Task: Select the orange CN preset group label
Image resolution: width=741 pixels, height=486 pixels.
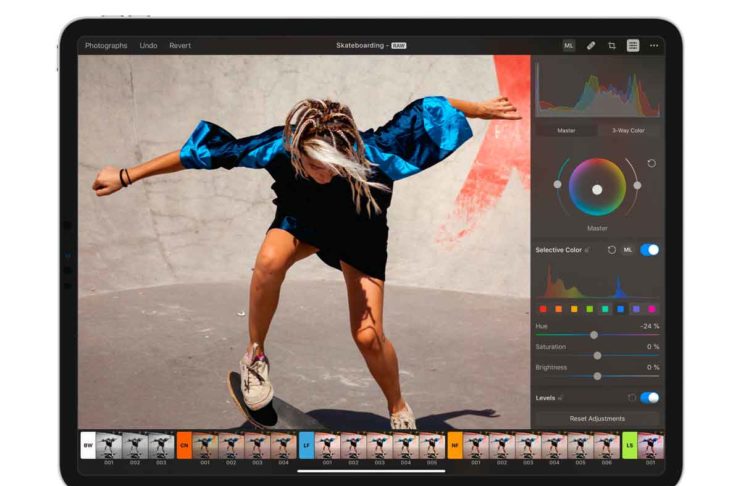Action: click(184, 445)
